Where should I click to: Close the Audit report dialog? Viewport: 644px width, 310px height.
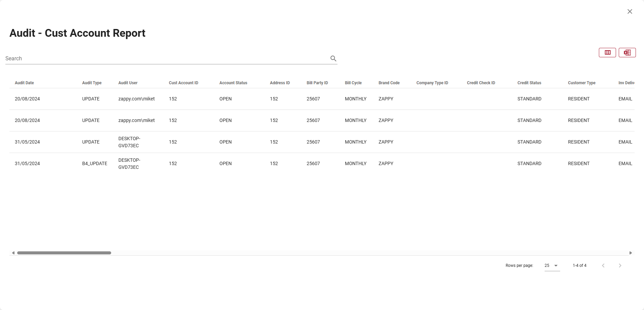630,11
